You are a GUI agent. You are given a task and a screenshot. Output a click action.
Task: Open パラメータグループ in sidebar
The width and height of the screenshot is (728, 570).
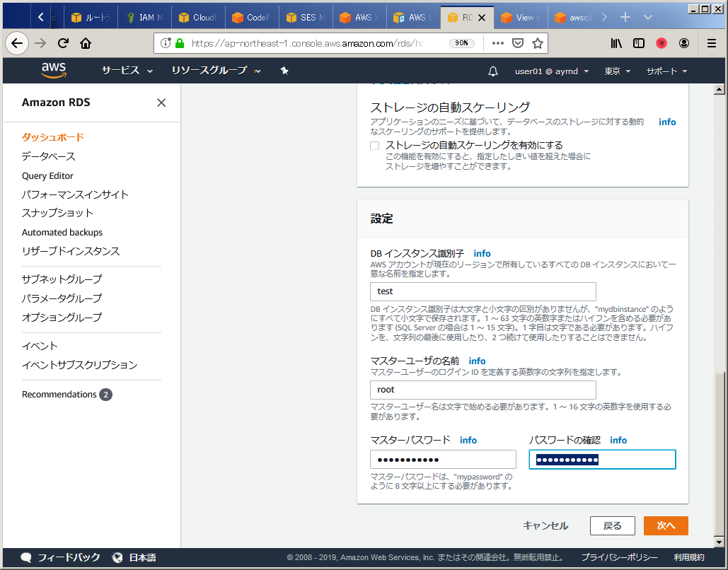click(62, 298)
